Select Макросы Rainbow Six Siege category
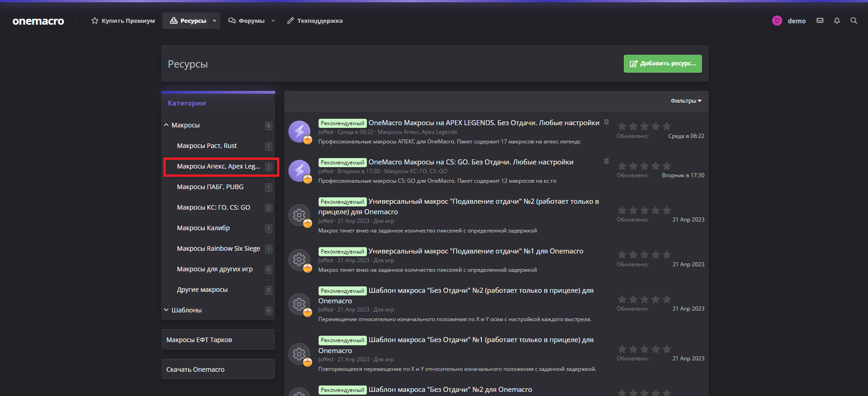Viewport: 868px width, 396px height. pos(219,248)
